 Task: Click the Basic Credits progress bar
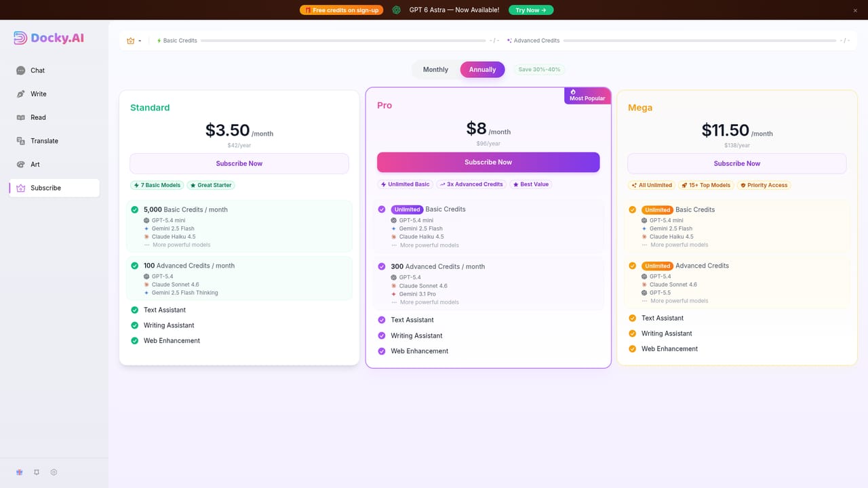point(343,41)
